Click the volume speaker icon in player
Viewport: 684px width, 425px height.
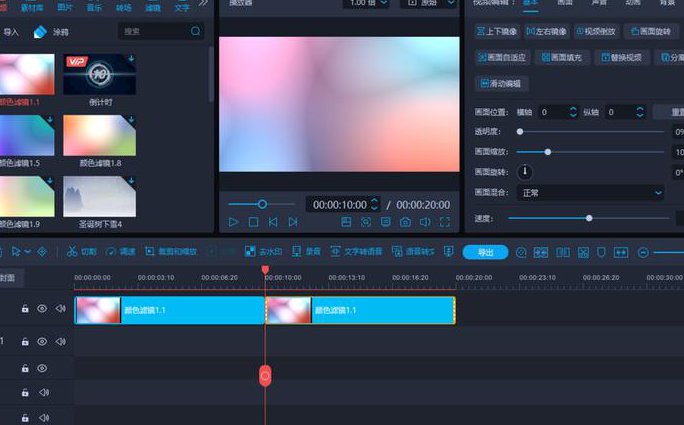point(425,222)
